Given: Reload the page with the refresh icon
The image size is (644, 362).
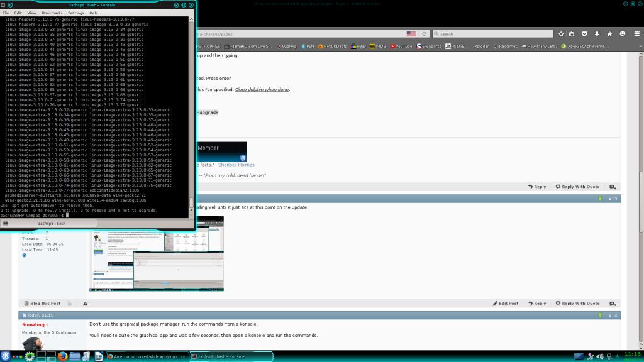Looking at the screenshot, I should click(425, 34).
